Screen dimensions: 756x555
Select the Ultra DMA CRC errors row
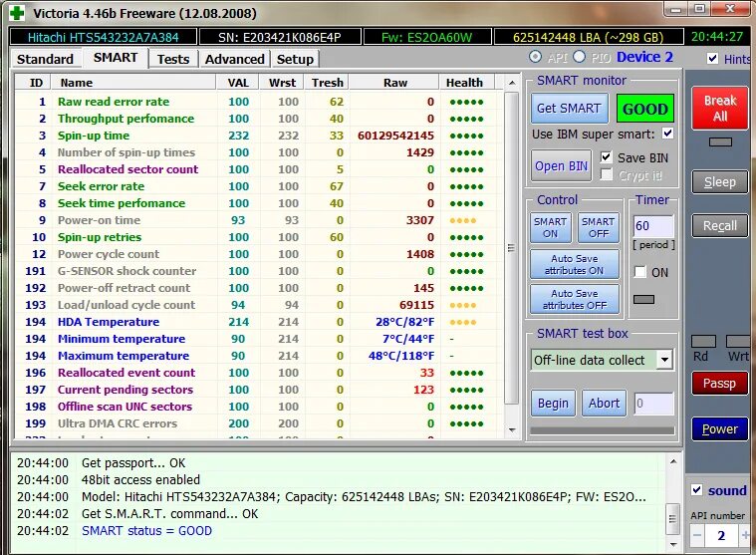point(258,423)
